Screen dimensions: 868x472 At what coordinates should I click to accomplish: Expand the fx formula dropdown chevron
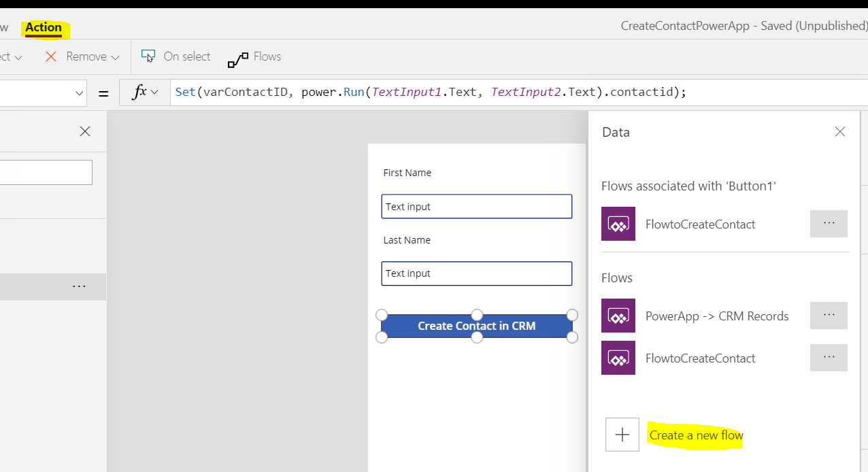pos(154,92)
